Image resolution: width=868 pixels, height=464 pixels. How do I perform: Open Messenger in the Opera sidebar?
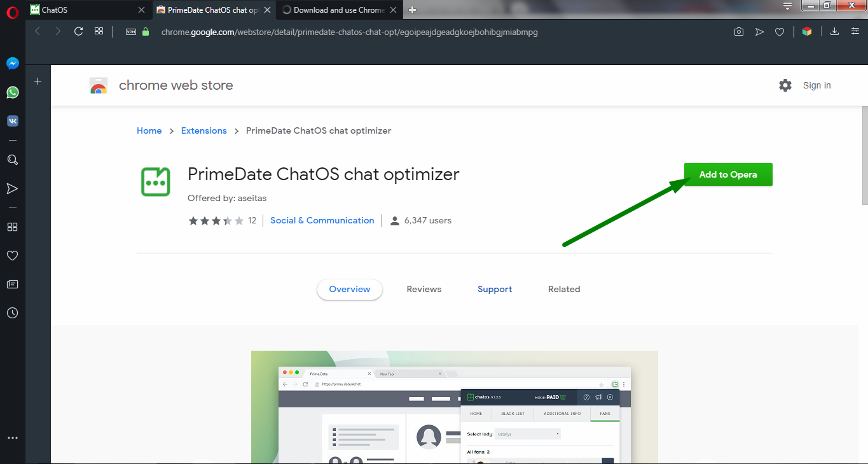[x=13, y=64]
